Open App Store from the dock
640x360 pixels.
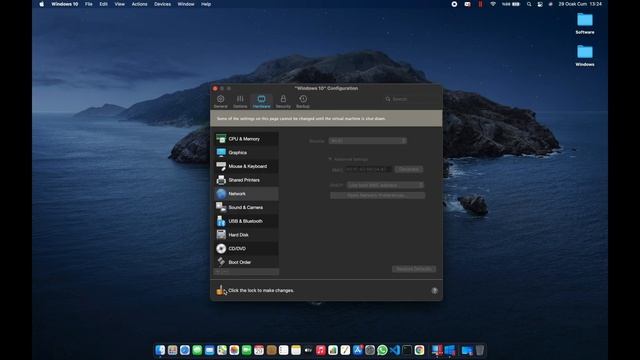358,350
